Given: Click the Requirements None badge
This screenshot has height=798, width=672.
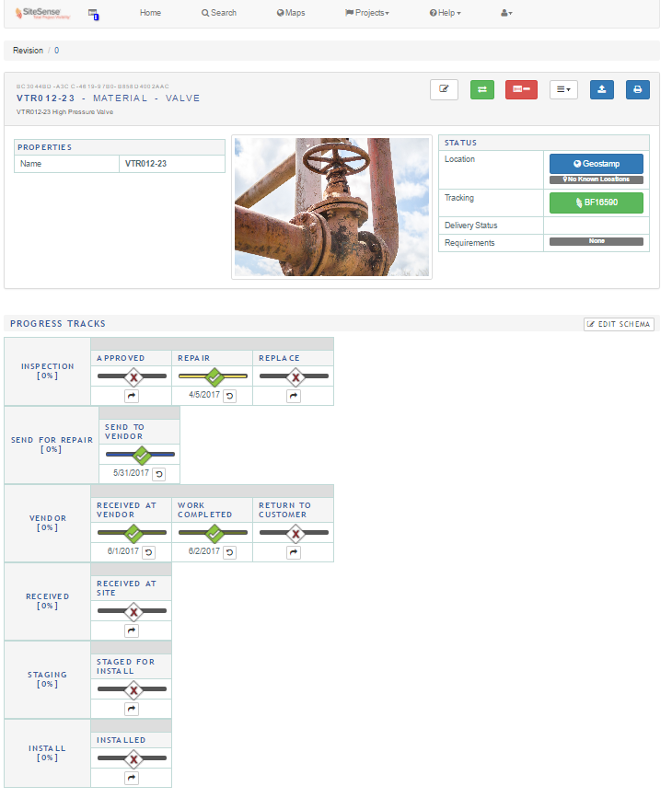Looking at the screenshot, I should 597,241.
